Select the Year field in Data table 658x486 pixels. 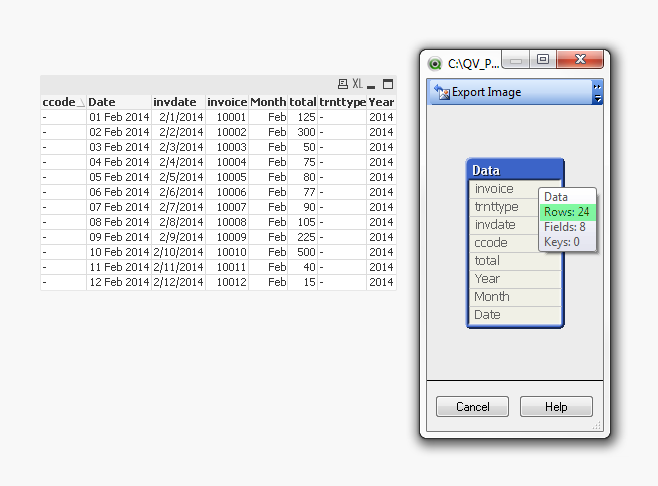515,279
